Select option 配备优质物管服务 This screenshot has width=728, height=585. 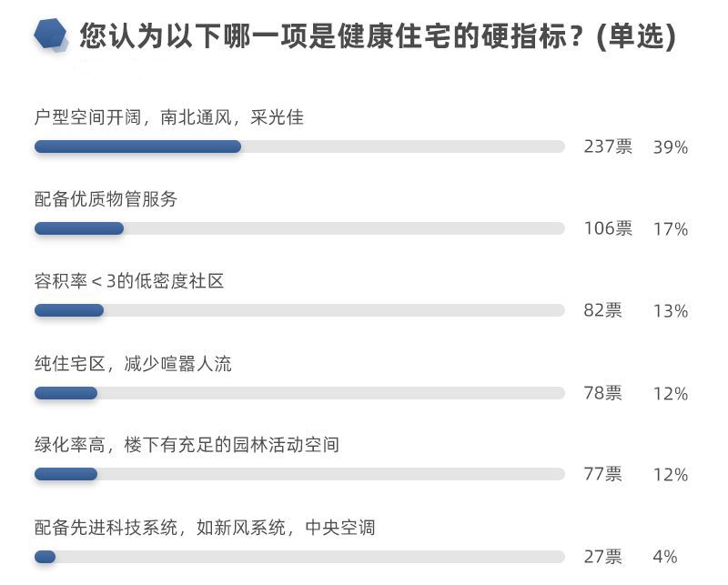tap(106, 199)
